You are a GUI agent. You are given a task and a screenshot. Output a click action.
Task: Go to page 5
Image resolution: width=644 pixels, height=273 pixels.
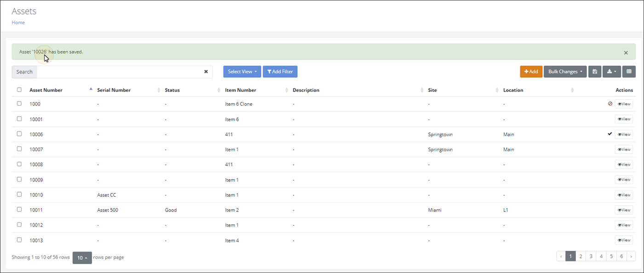tap(611, 256)
